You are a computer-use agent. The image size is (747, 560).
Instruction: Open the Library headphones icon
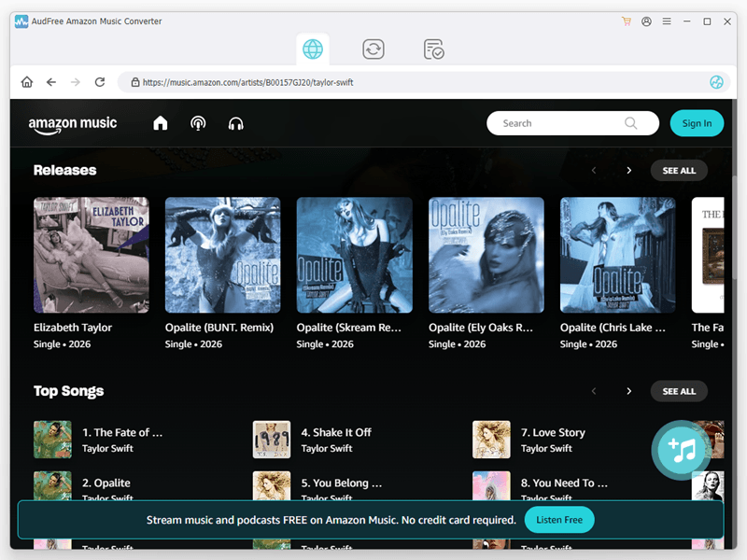(236, 123)
